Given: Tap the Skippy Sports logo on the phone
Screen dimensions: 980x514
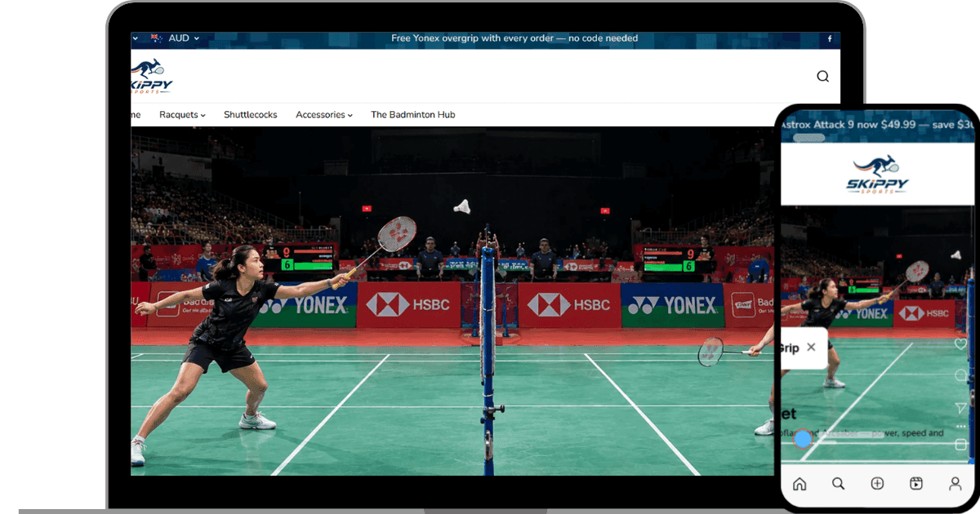Looking at the screenshot, I should (x=877, y=174).
